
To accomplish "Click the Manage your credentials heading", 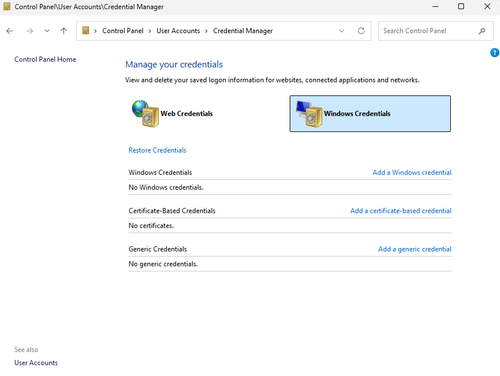I will (x=174, y=64).
